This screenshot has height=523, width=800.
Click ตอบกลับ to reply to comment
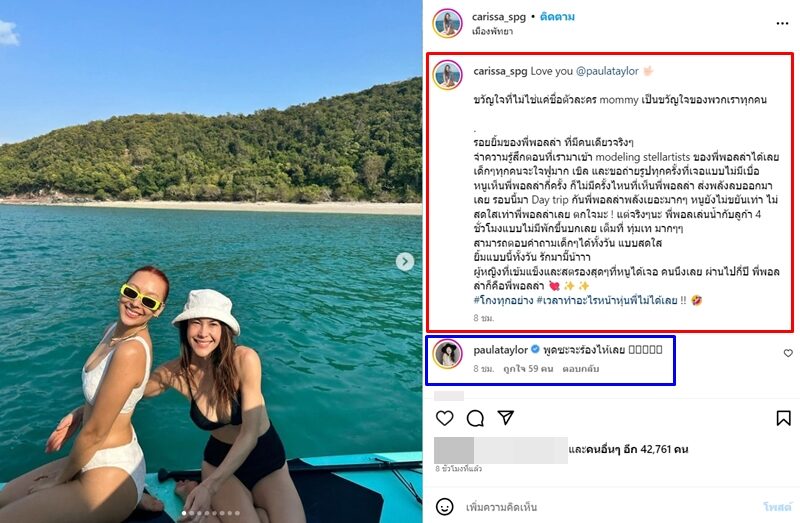(x=581, y=369)
